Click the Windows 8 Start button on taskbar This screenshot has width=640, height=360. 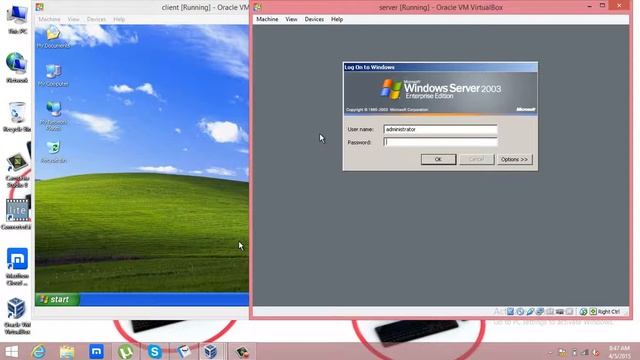(x=11, y=351)
